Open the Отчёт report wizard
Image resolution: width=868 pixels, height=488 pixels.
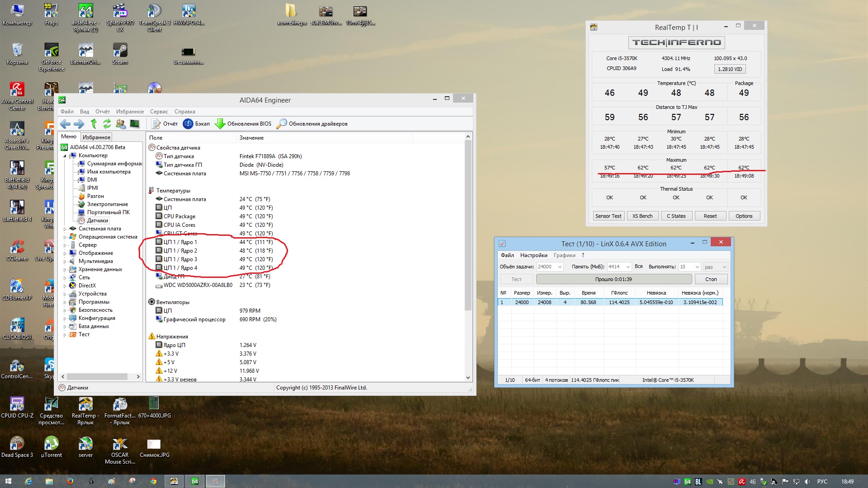[x=165, y=124]
